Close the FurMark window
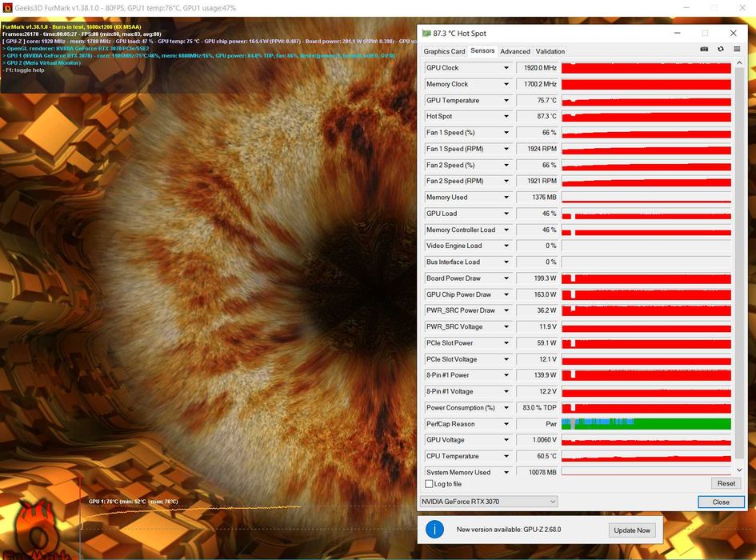Image resolution: width=756 pixels, height=560 pixels. (x=742, y=8)
